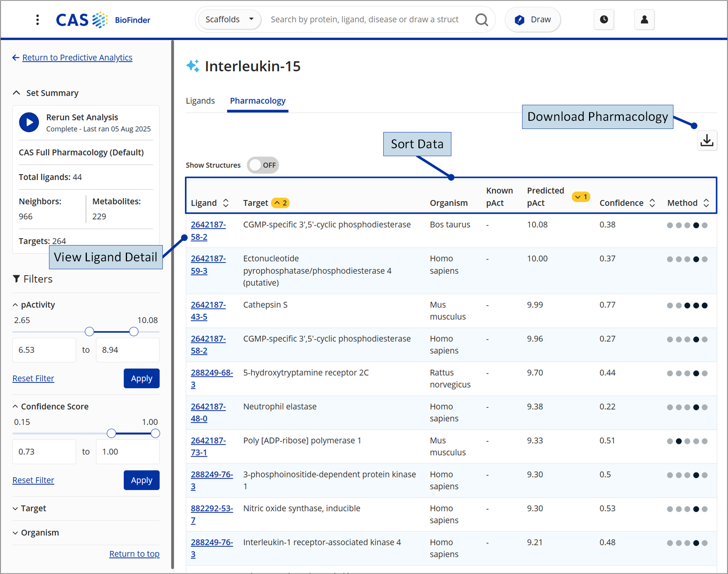
Task: Open search history clock icon
Action: 604,20
